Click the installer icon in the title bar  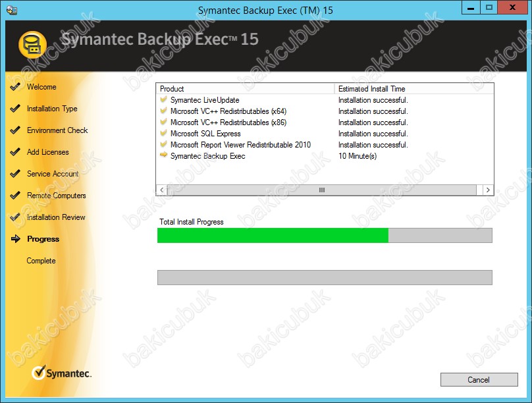click(12, 10)
